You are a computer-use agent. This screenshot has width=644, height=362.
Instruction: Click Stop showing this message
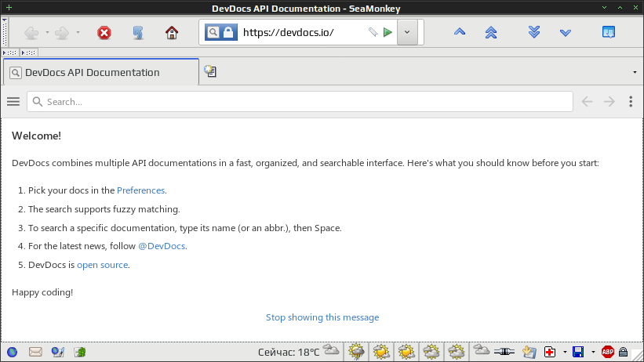click(322, 317)
